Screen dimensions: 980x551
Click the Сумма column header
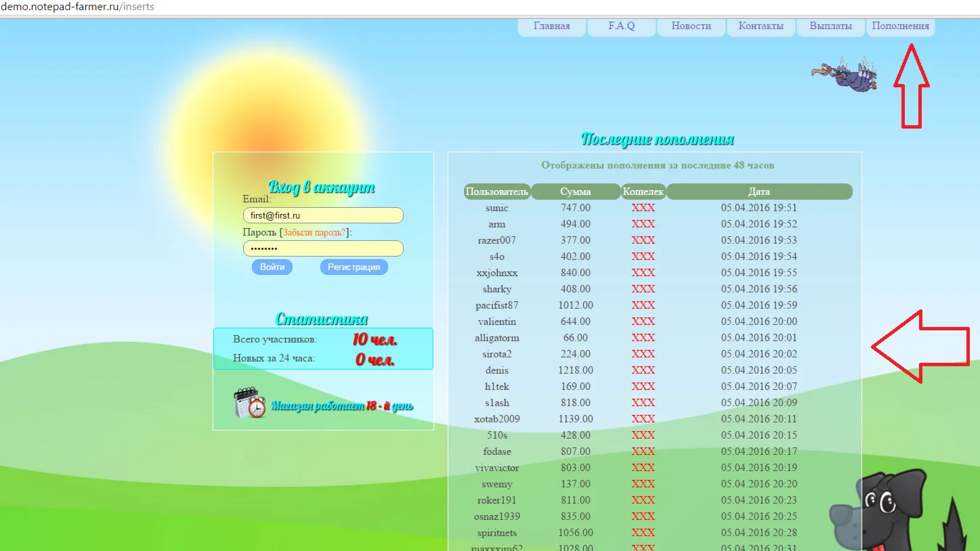(576, 192)
